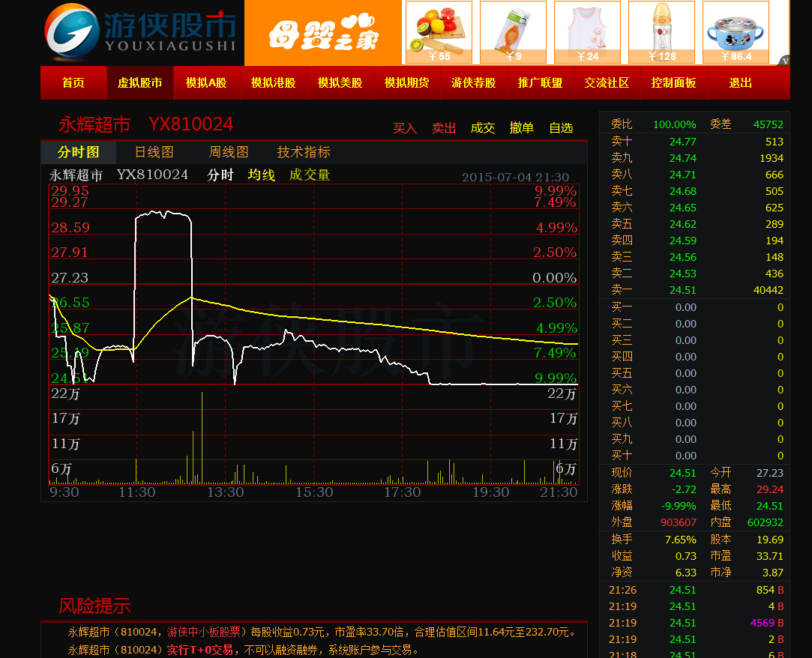Screen dimensions: 812x658
Task: Click the 分时 chart legend label
Action: (x=220, y=175)
